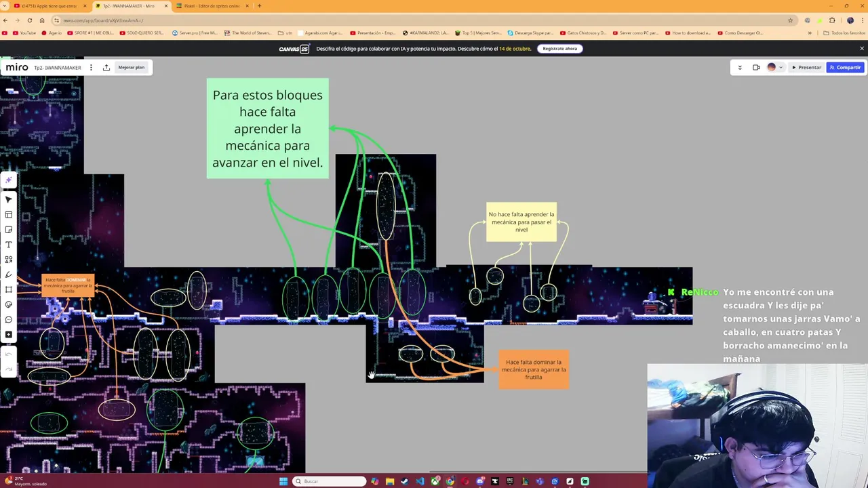
Task: Open YouTube bookmark
Action: [24, 33]
